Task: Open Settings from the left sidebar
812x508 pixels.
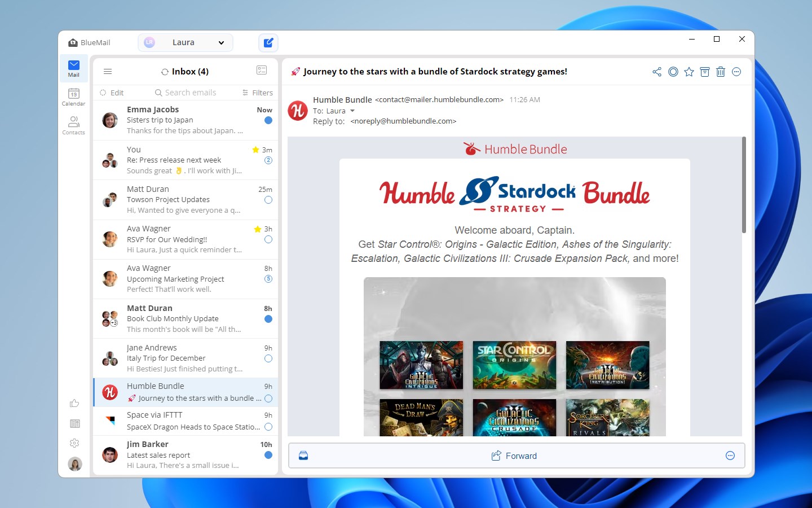Action: tap(74, 443)
